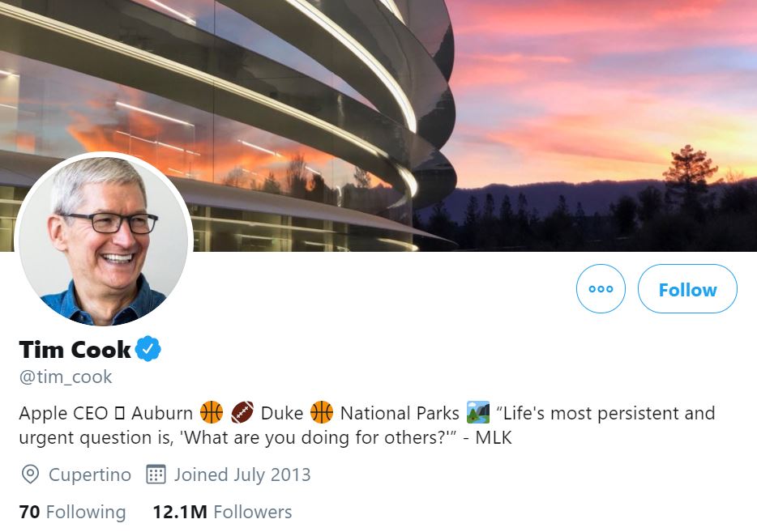
Task: Click the Follow button
Action: tap(687, 289)
